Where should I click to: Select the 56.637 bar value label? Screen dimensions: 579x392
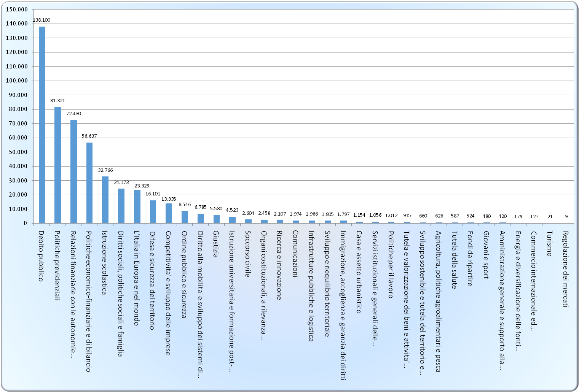tap(89, 136)
